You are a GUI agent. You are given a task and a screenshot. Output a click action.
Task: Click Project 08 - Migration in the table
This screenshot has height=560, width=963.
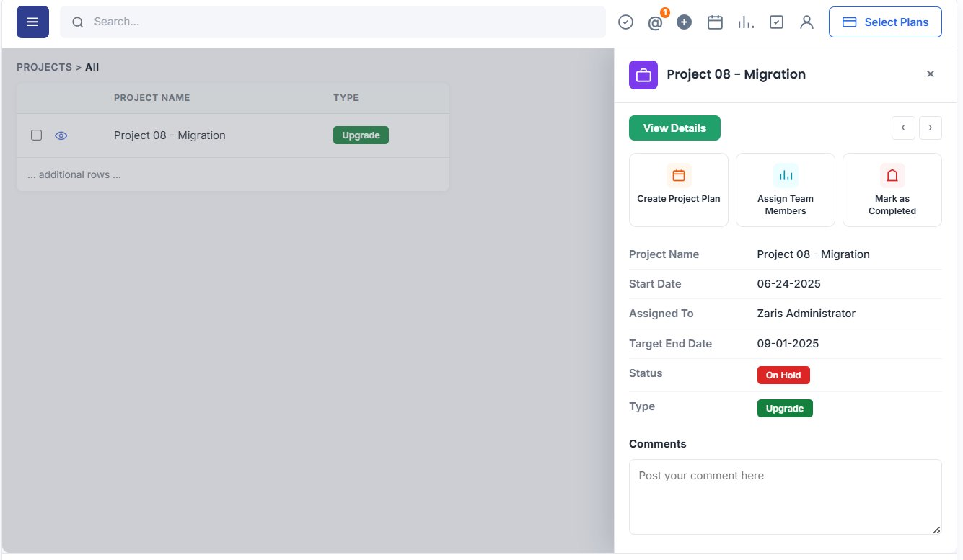[x=170, y=135]
